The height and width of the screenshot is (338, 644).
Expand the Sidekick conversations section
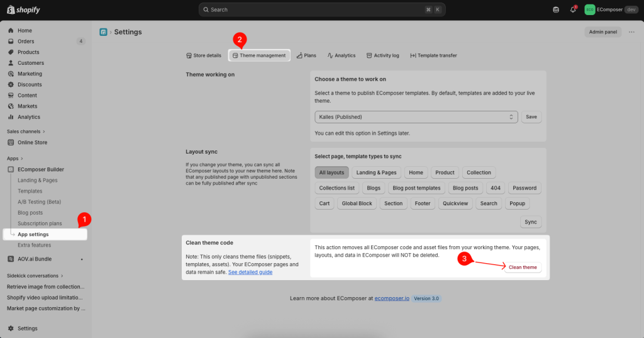point(35,276)
